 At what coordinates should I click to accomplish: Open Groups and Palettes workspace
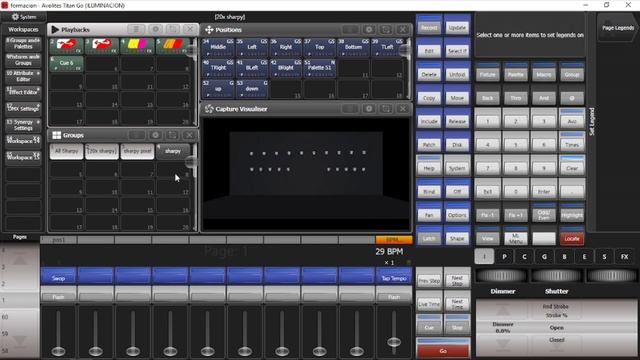click(x=23, y=43)
